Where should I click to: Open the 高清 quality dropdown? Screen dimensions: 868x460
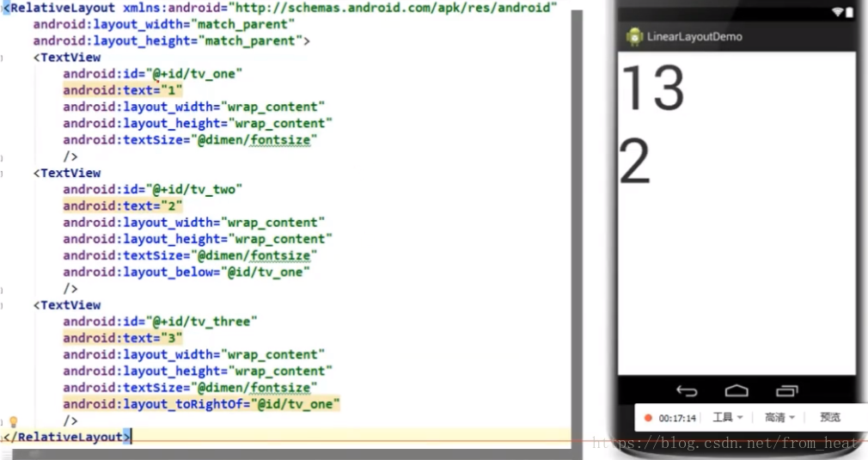pyautogui.click(x=779, y=417)
